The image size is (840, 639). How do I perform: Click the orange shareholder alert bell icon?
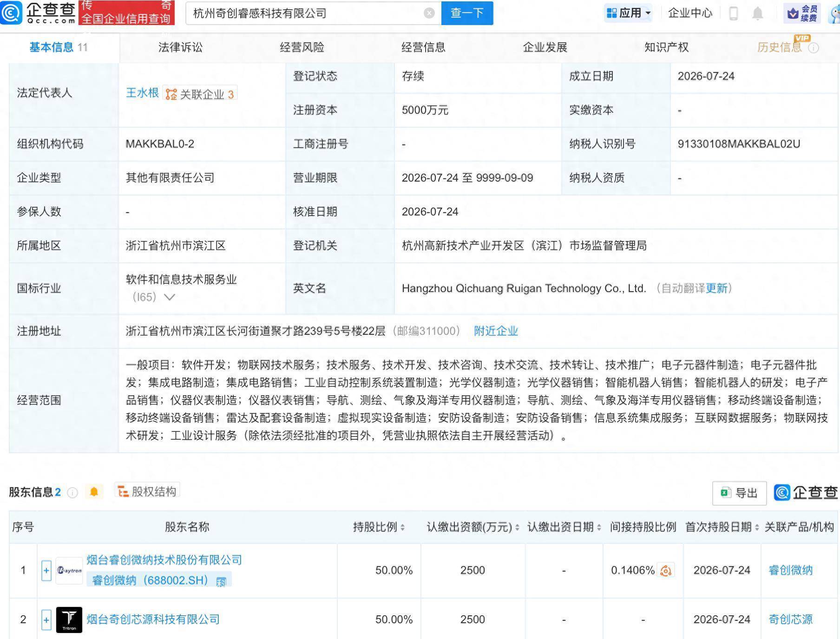click(x=94, y=492)
